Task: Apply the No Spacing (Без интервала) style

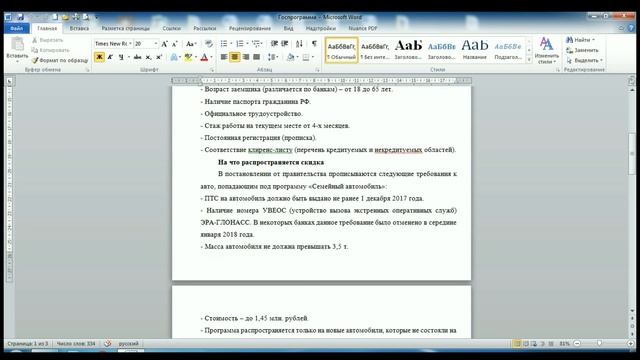Action: [x=375, y=50]
